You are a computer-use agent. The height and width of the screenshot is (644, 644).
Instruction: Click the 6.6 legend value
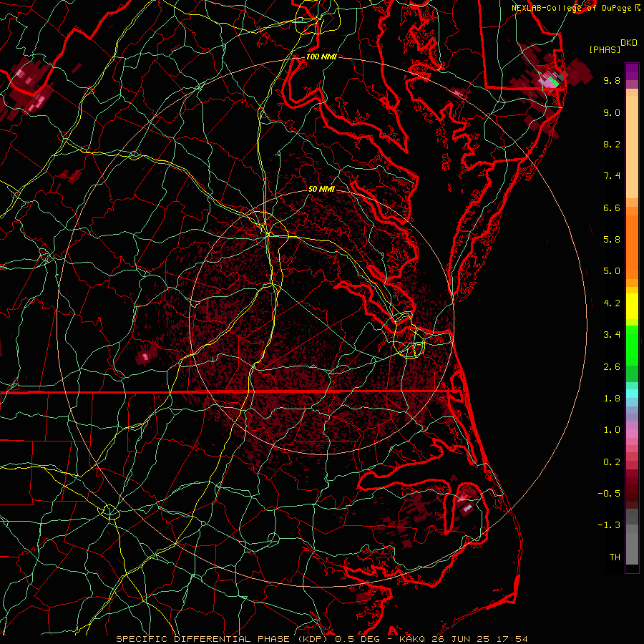[x=612, y=208]
